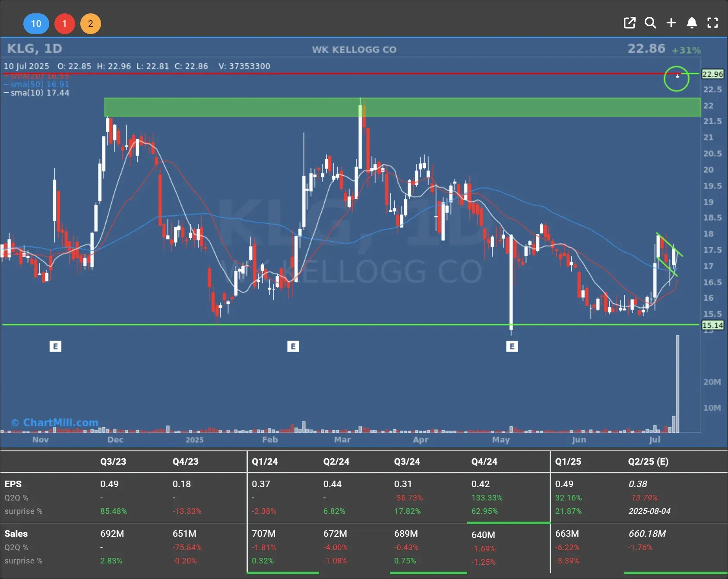
Task: Click the Q2/24 column header
Action: [x=336, y=461]
